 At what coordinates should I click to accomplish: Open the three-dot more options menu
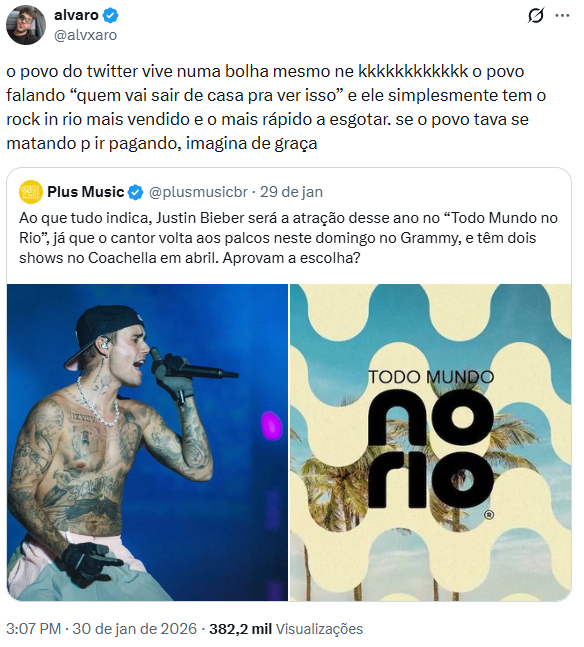point(562,16)
